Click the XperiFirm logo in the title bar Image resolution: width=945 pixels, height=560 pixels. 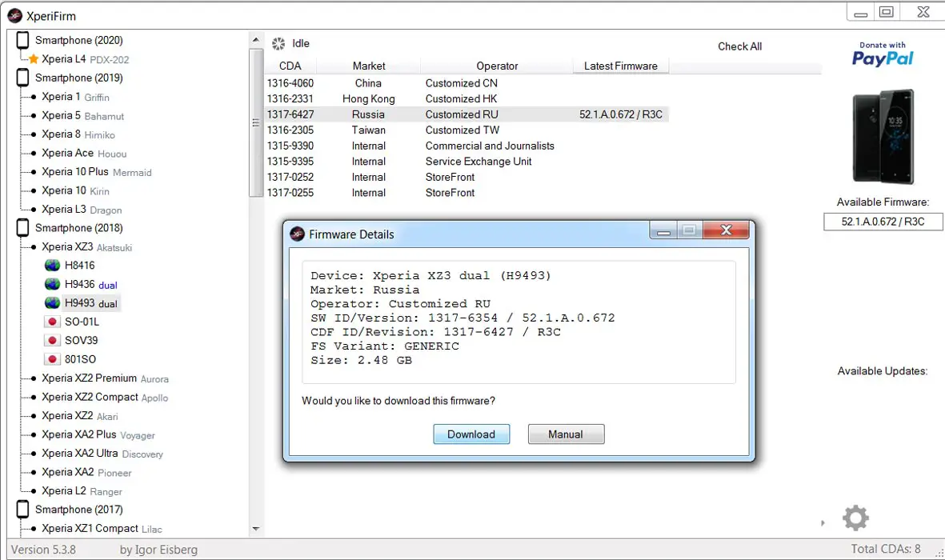pos(14,16)
